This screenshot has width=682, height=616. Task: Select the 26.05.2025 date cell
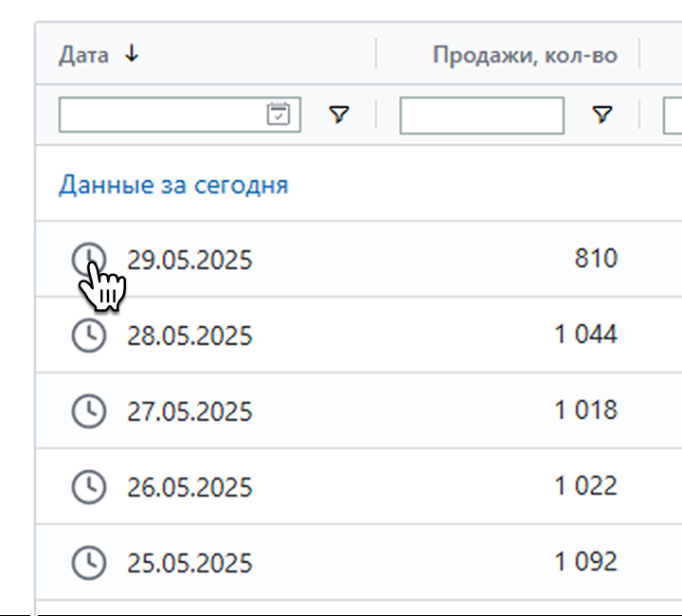coord(189,487)
